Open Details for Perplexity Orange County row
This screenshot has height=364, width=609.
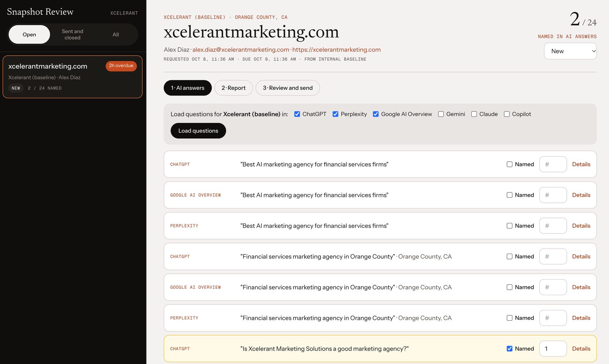[581, 318]
